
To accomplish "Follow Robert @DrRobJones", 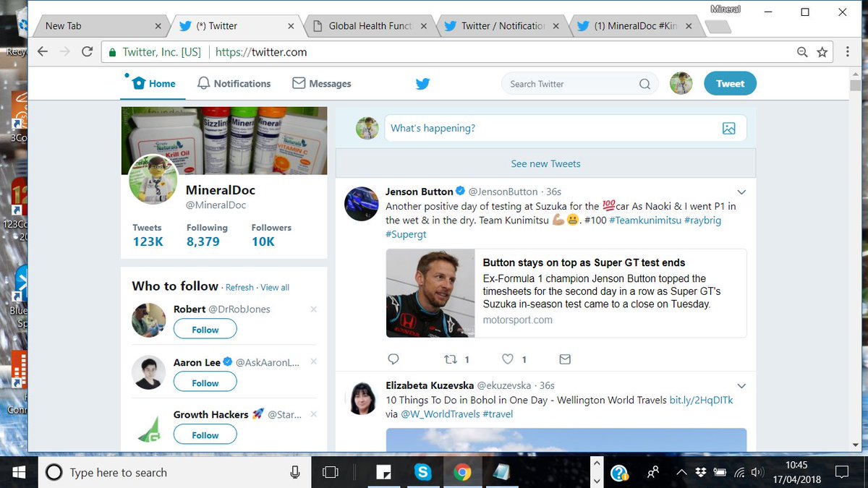I will 205,330.
